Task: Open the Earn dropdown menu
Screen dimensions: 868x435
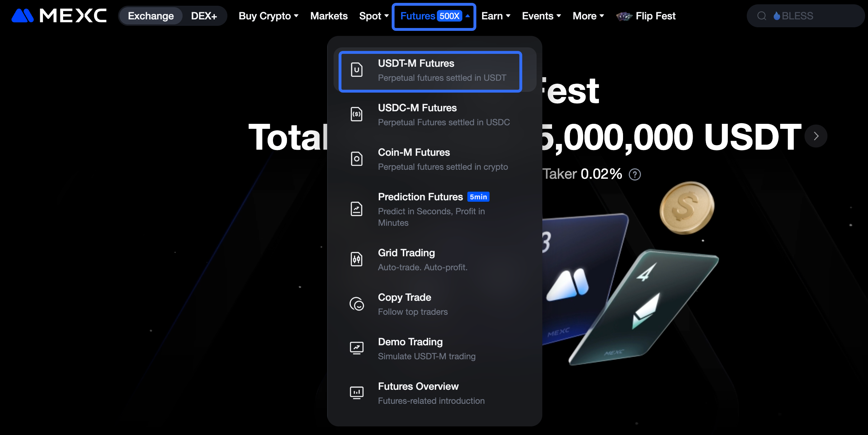Action: pyautogui.click(x=496, y=16)
